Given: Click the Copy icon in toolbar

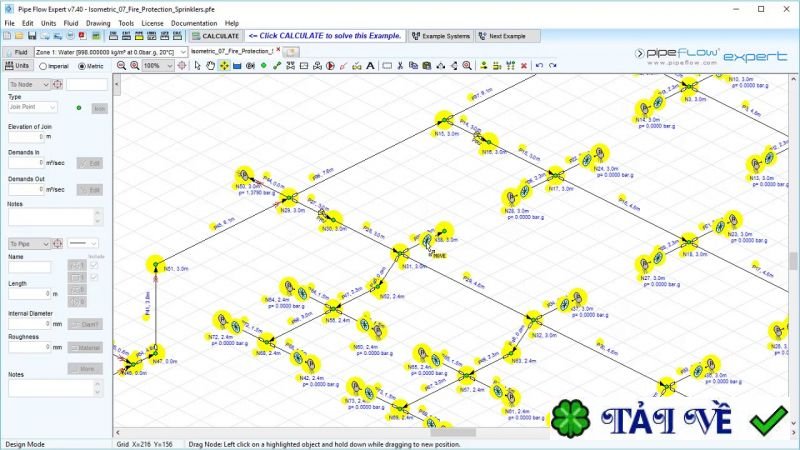Looking at the screenshot, I should [x=414, y=65].
